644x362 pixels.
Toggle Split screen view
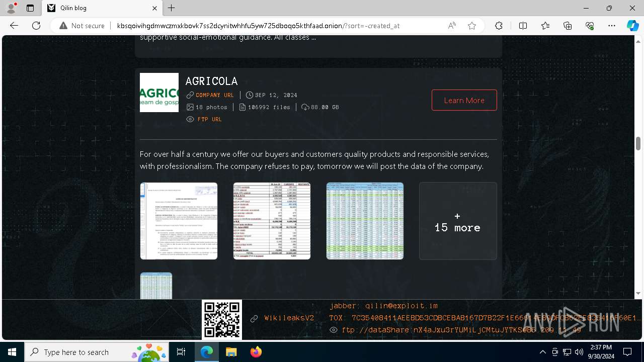coord(523,26)
